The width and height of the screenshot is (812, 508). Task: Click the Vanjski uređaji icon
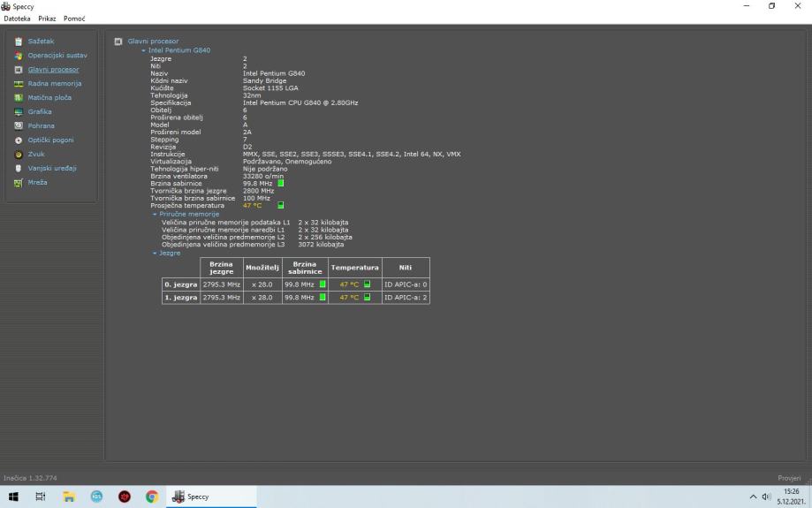(19, 168)
